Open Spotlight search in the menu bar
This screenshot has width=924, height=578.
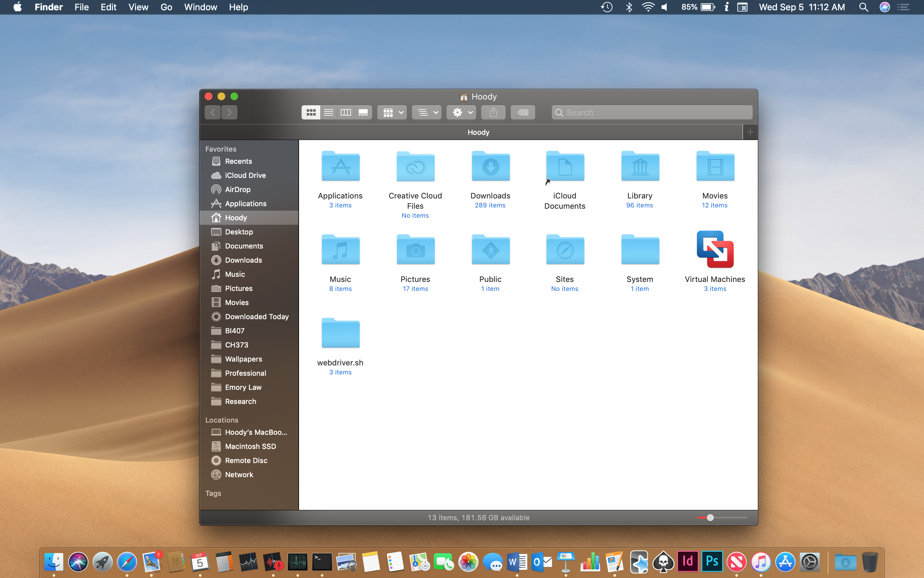point(864,7)
